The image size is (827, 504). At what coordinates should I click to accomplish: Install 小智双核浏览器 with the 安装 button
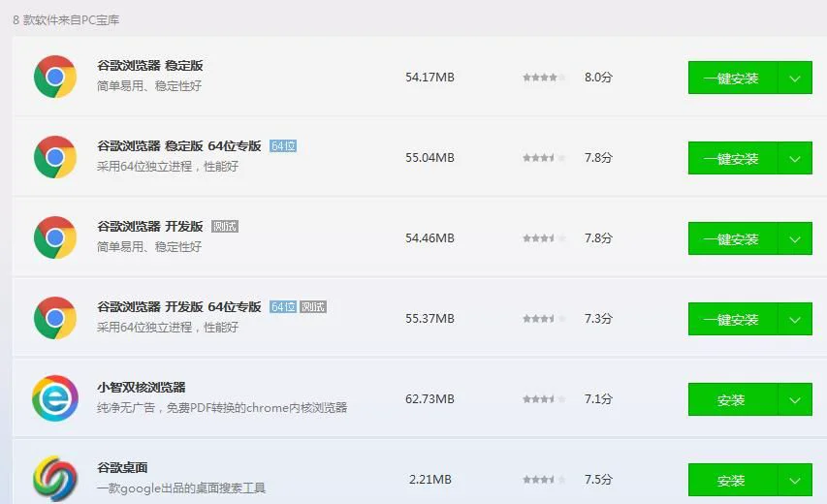[732, 400]
